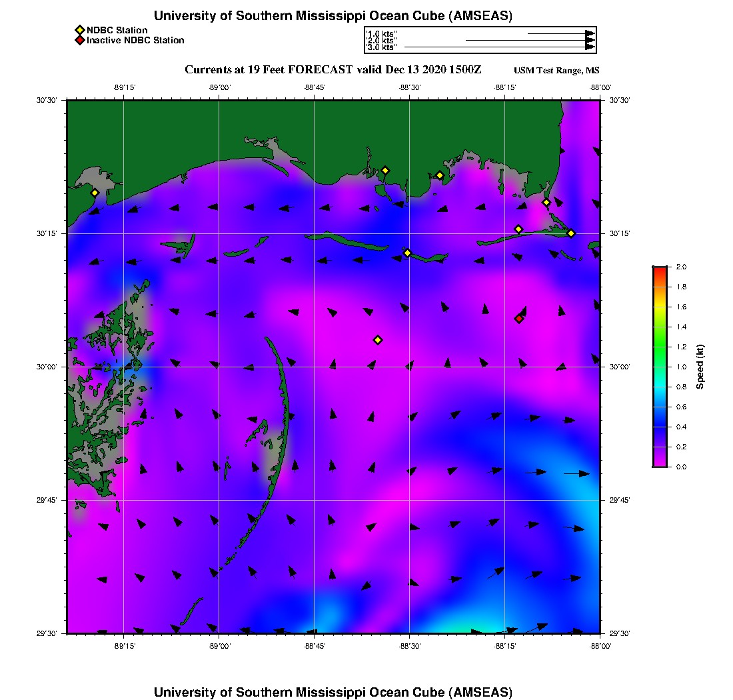Click the yellow diamond icon in the legend
733x700 pixels.
tap(79, 30)
